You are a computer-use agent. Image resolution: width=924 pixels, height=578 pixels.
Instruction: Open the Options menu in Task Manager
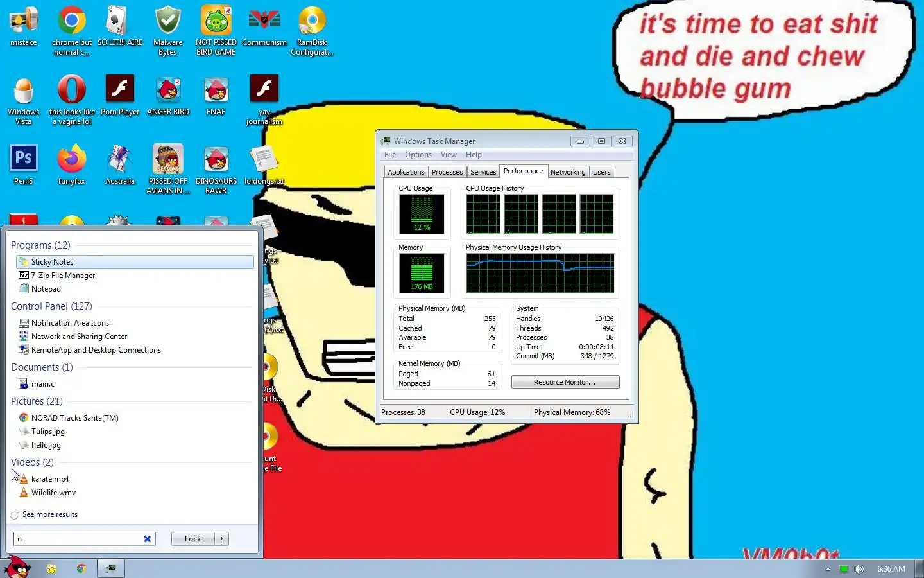pyautogui.click(x=418, y=155)
